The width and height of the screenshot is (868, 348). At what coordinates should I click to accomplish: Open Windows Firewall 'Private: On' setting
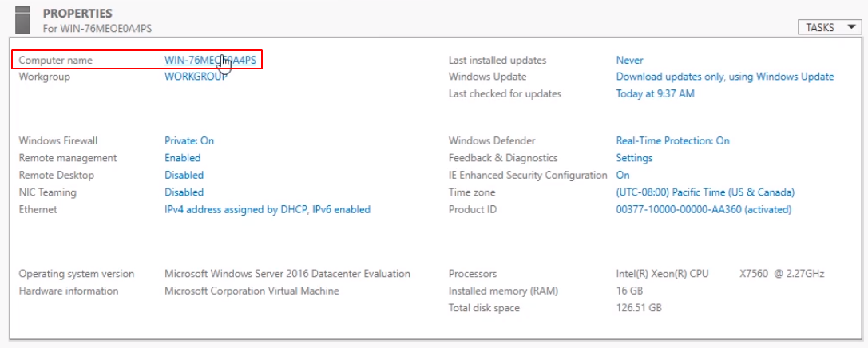point(189,140)
